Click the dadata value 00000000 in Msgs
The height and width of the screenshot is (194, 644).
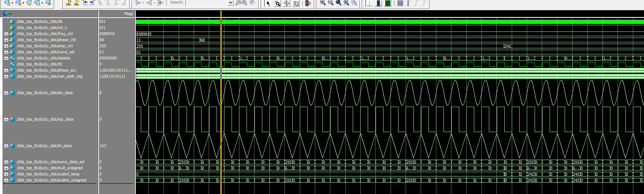point(108,58)
